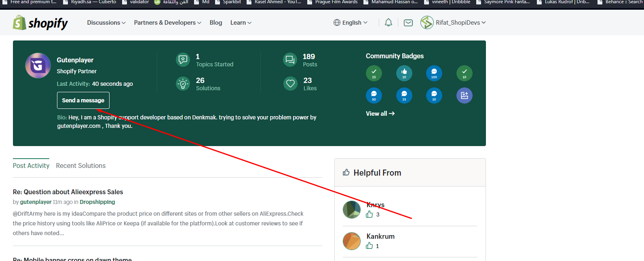Click the thumbs-up icon beside count 3

[x=370, y=214]
